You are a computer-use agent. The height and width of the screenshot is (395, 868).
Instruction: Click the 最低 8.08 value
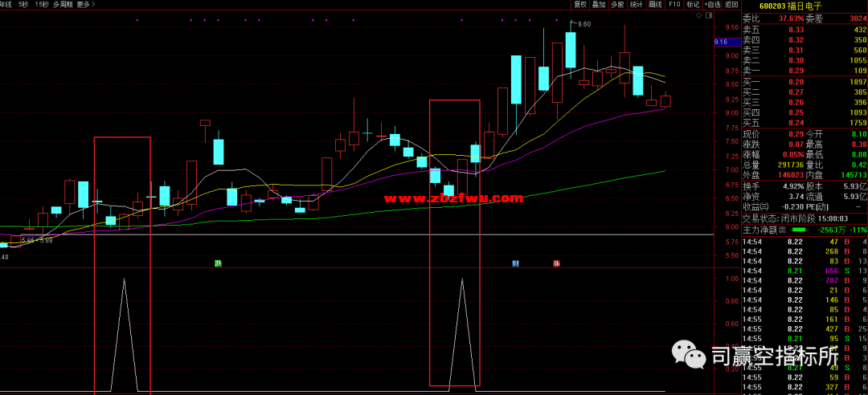point(859,154)
